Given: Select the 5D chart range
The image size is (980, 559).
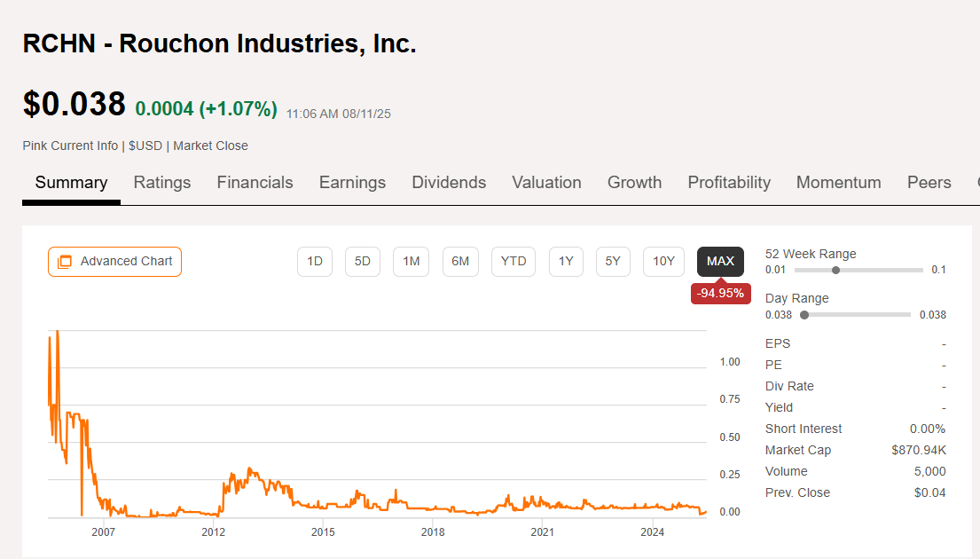Looking at the screenshot, I should (x=363, y=262).
